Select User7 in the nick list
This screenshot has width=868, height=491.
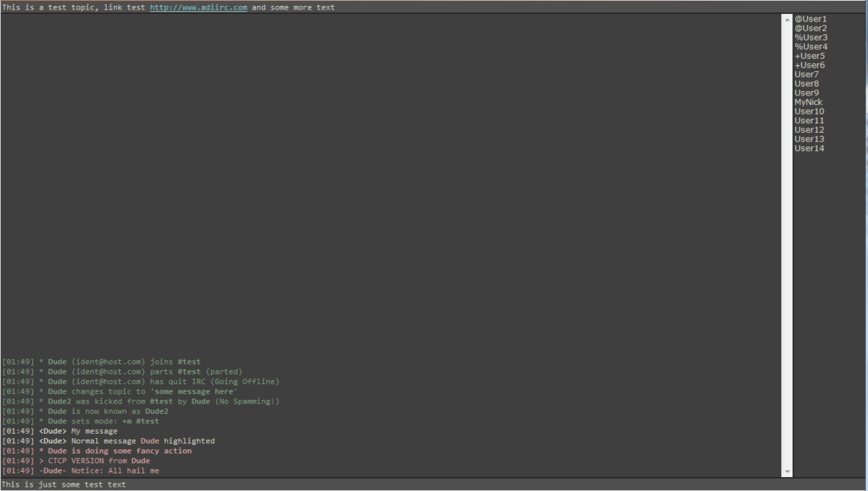click(806, 75)
